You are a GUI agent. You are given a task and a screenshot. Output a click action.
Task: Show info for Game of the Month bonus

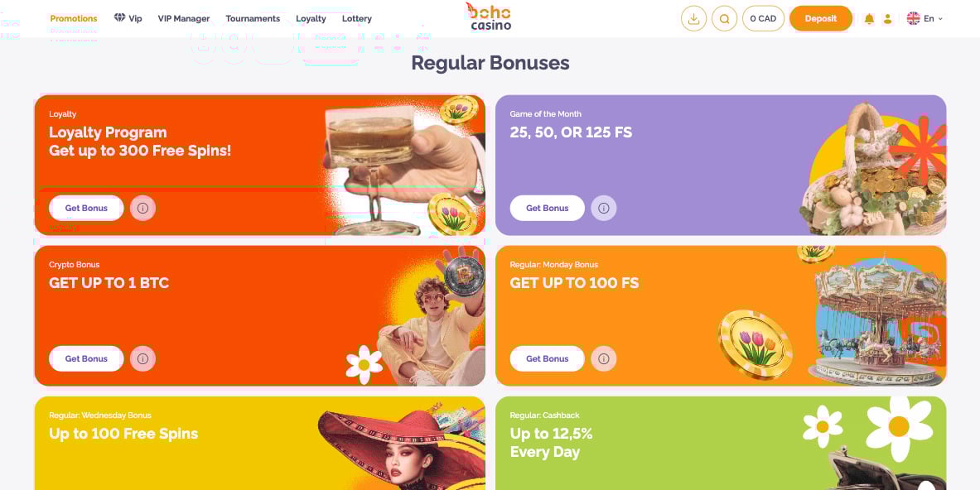click(604, 208)
